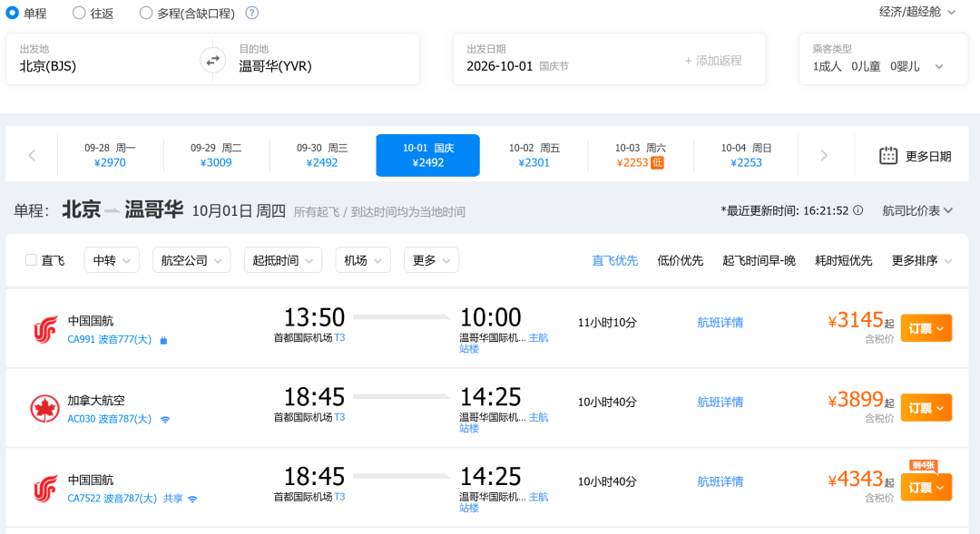
Task: Click the 共享 codeshare label on CA7522
Action: [x=173, y=499]
